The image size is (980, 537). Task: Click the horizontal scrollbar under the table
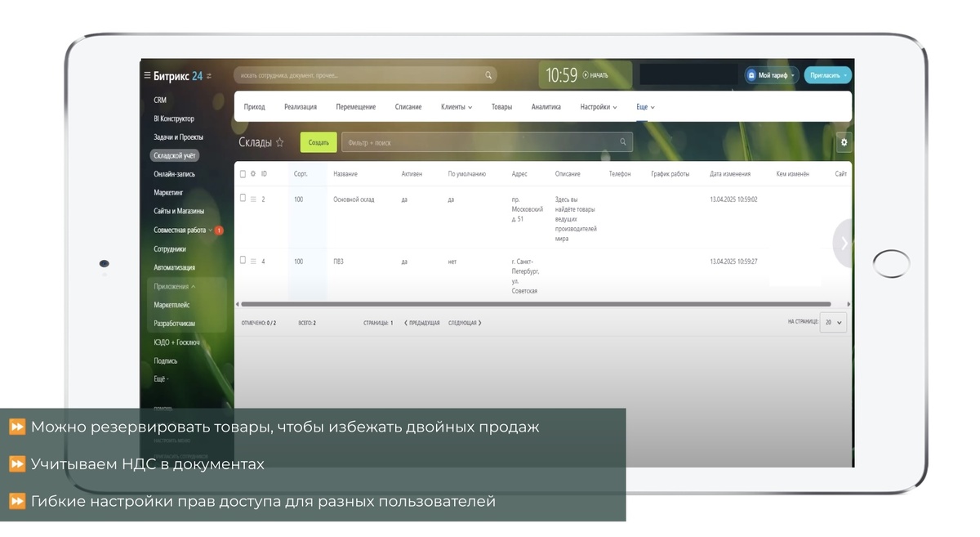pyautogui.click(x=536, y=304)
